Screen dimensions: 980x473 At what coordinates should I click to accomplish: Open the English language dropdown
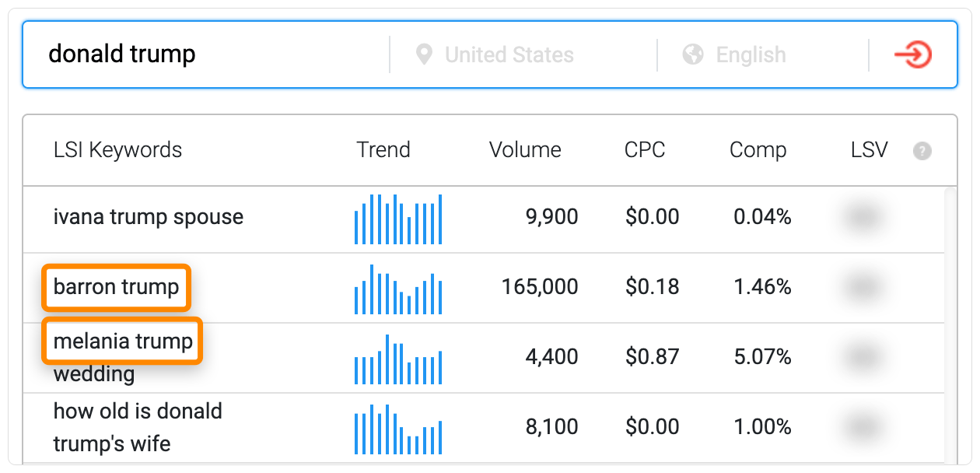[x=751, y=55]
